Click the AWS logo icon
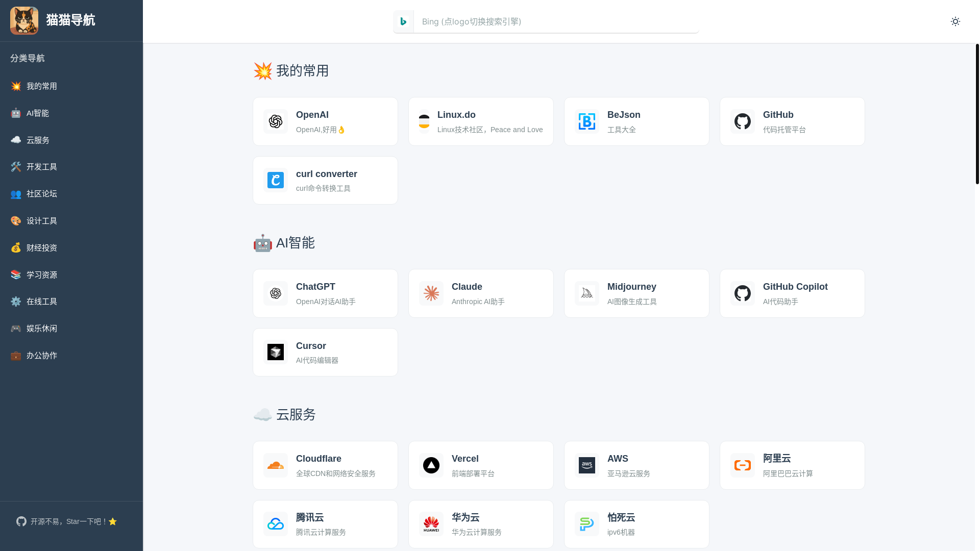 587,465
